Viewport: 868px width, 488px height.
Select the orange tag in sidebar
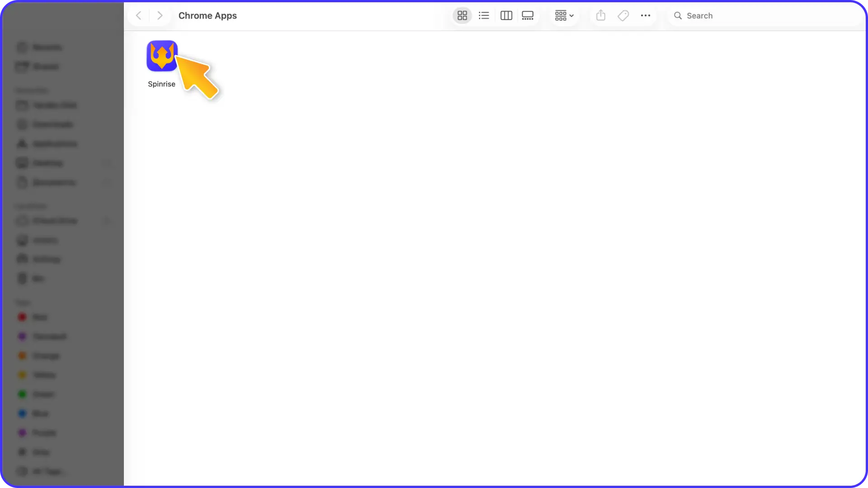point(38,356)
